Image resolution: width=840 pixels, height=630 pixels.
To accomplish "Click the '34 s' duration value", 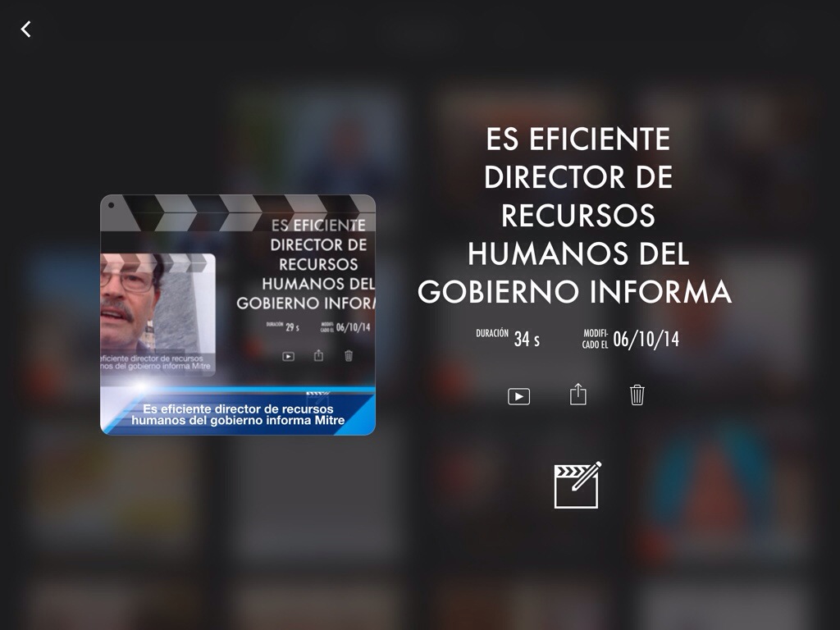I will (x=527, y=339).
